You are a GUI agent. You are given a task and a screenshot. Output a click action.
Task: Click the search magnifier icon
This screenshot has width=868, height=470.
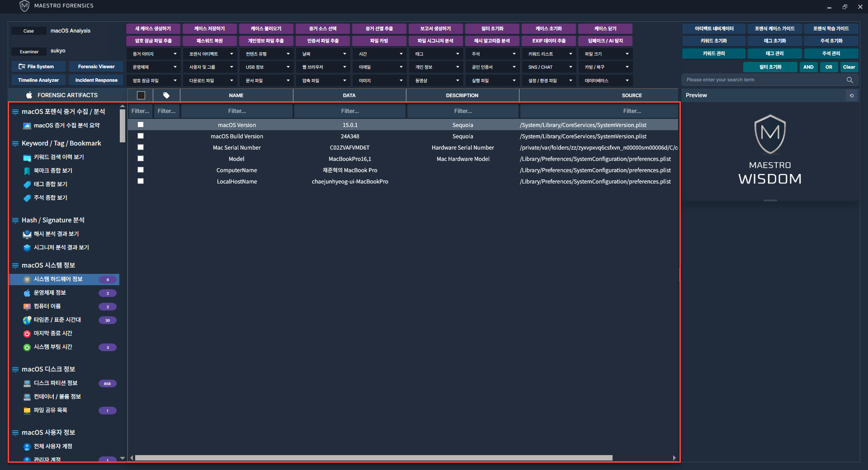(x=849, y=80)
